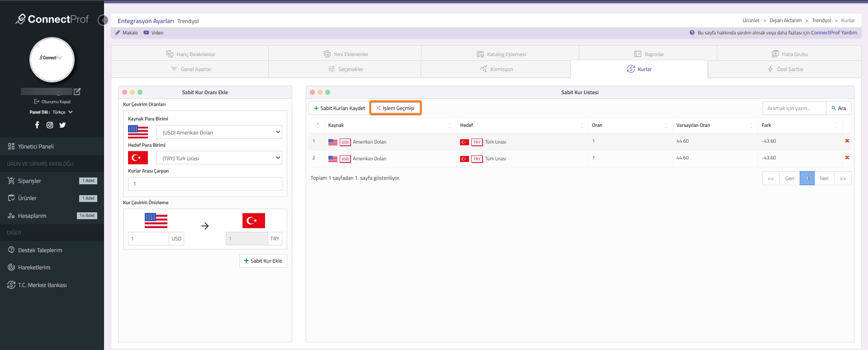Switch to the Komisyon tab
Viewport: 868px width, 350px height.
click(x=496, y=69)
